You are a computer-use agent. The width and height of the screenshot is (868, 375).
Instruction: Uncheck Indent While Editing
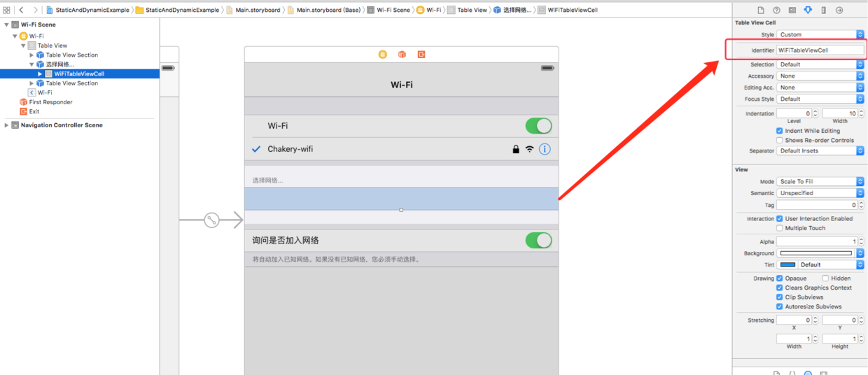(780, 131)
